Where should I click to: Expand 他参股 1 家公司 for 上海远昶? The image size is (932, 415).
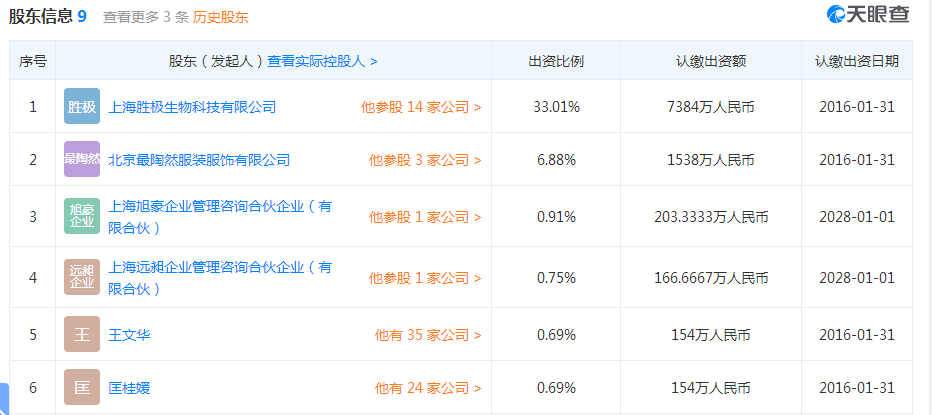(x=425, y=278)
